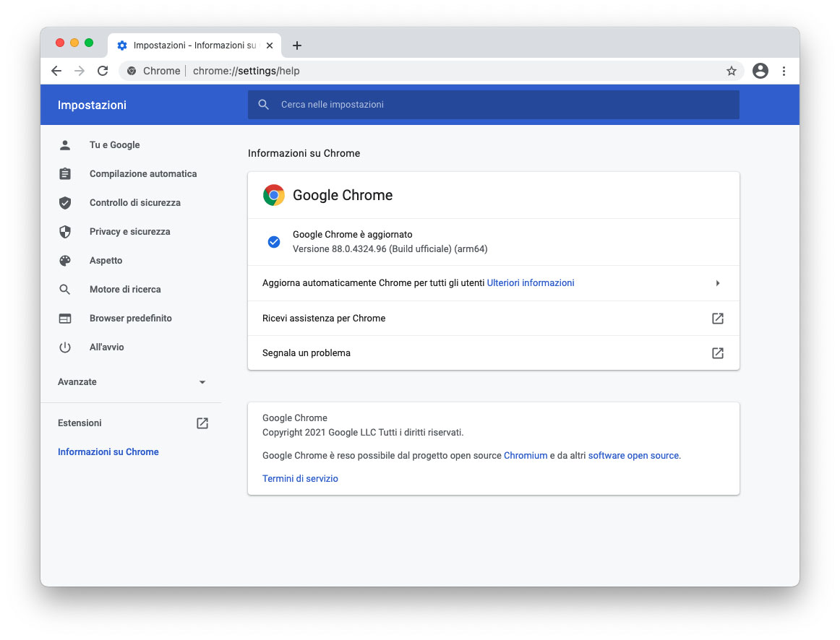Open the Chromium project link
This screenshot has width=840, height=640.
526,456
